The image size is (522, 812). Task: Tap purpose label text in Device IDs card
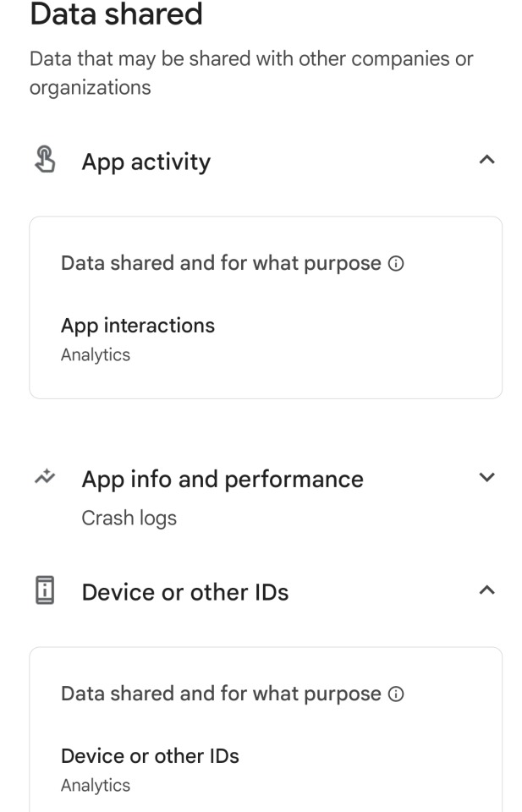(220, 694)
